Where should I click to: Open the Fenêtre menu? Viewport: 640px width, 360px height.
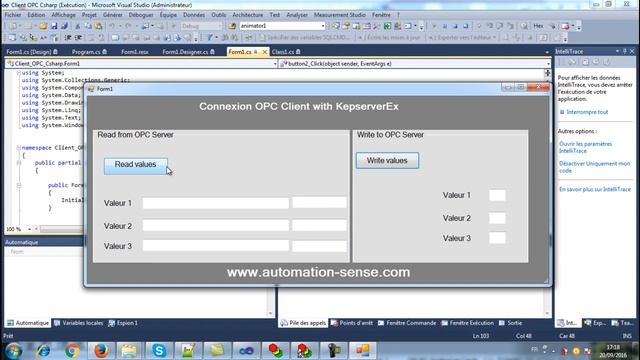pyautogui.click(x=381, y=15)
